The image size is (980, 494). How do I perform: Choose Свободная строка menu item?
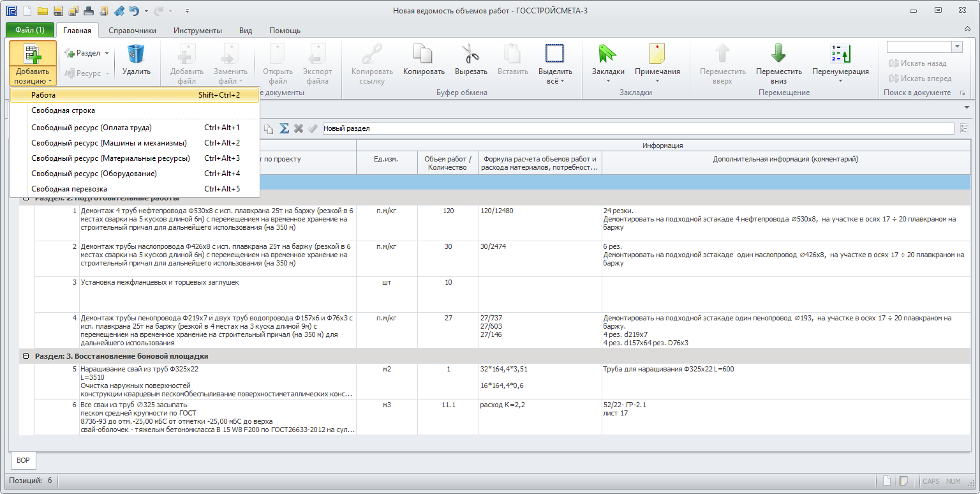[135, 110]
